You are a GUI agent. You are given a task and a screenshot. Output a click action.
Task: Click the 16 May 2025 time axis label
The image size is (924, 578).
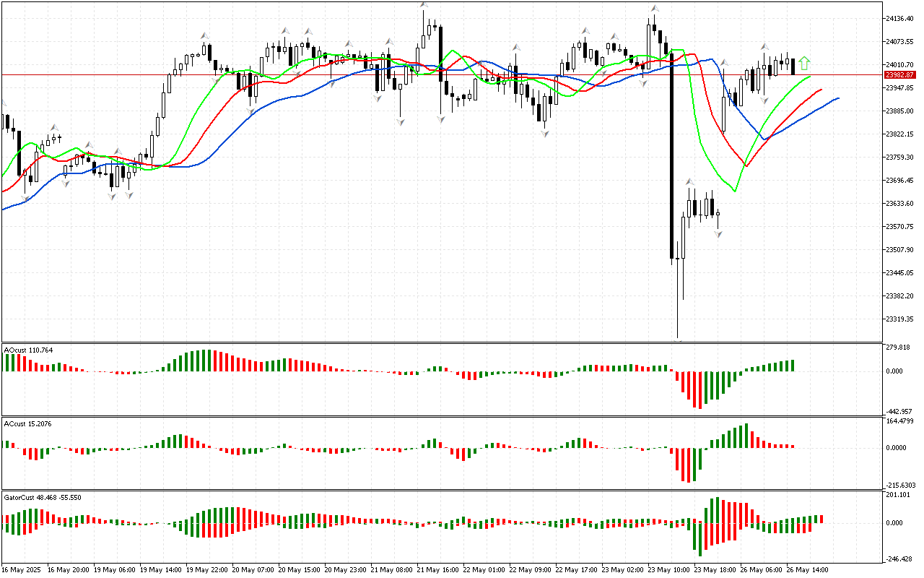click(x=20, y=570)
